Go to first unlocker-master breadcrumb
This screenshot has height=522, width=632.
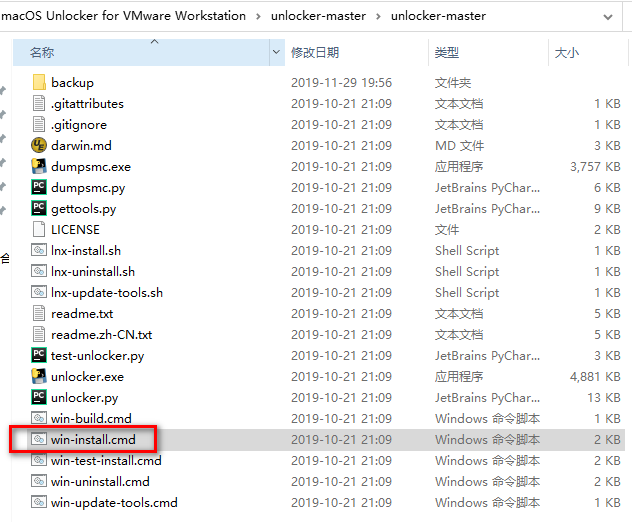(318, 16)
